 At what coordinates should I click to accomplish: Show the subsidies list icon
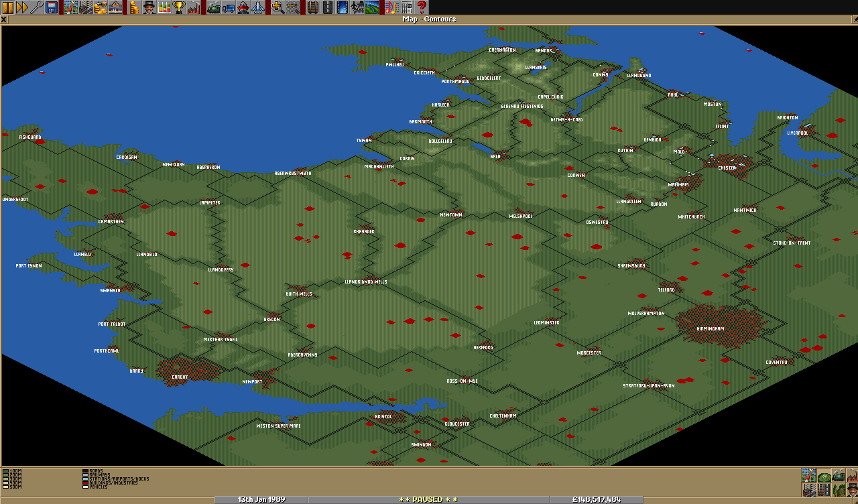click(x=100, y=7)
